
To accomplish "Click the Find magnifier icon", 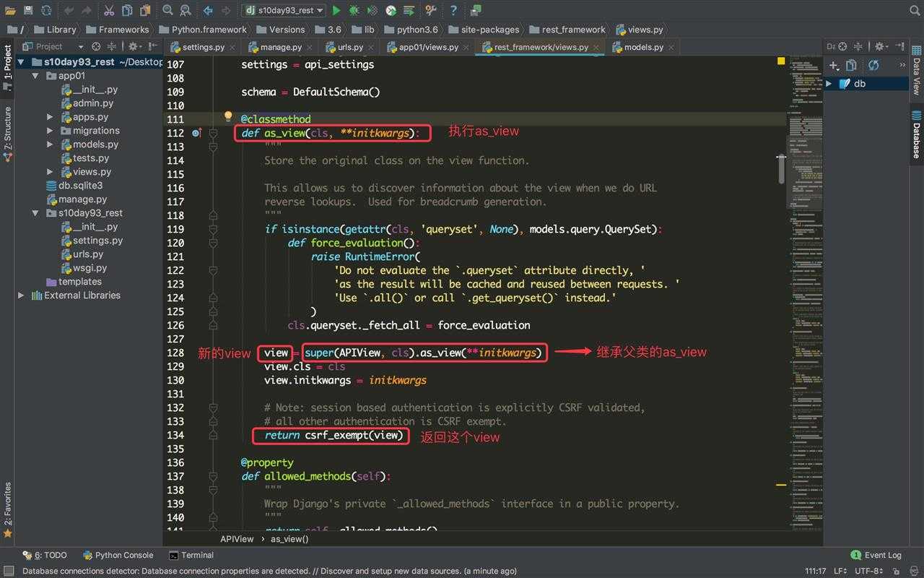I will click(167, 10).
